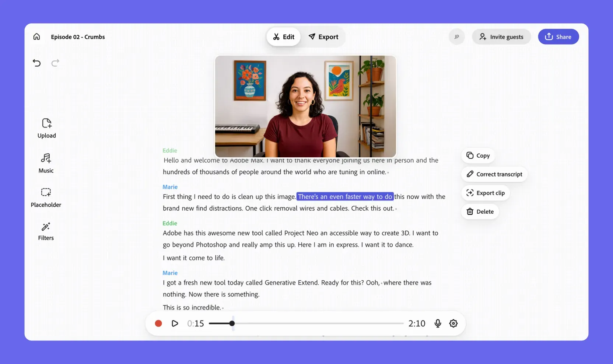The width and height of the screenshot is (613, 364).
Task: Click the playback progress slider handle
Action: tap(232, 323)
